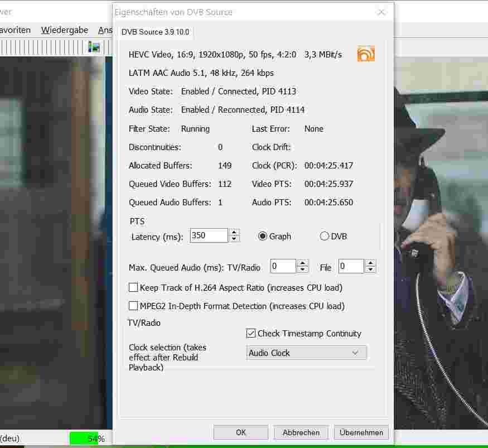Decrease Latency (ms) with down arrow
Viewport: 488px width, 448px height.
click(234, 239)
